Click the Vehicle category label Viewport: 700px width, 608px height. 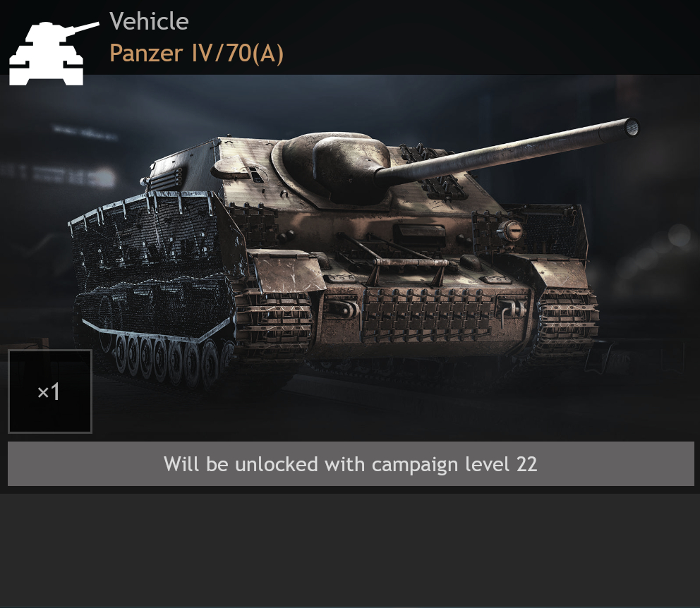pyautogui.click(x=149, y=21)
